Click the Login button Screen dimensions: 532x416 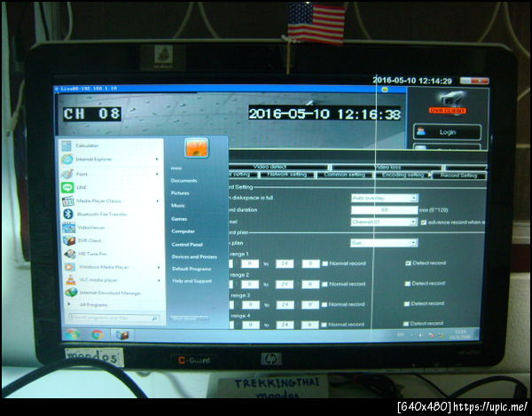tap(447, 132)
